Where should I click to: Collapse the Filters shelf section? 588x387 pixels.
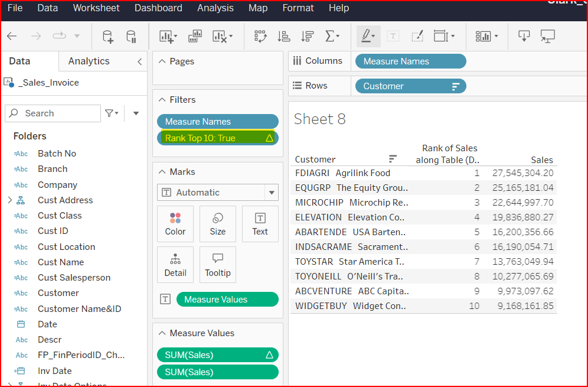coord(162,100)
